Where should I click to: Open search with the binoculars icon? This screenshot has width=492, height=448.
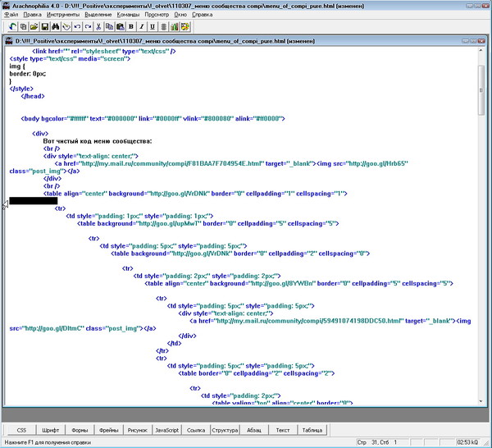[x=56, y=27]
